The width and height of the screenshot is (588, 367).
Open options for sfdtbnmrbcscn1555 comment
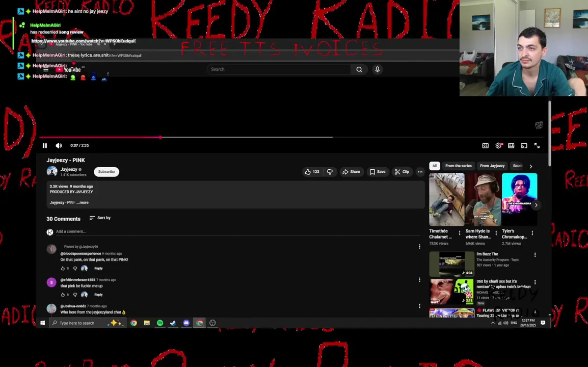coord(420,280)
